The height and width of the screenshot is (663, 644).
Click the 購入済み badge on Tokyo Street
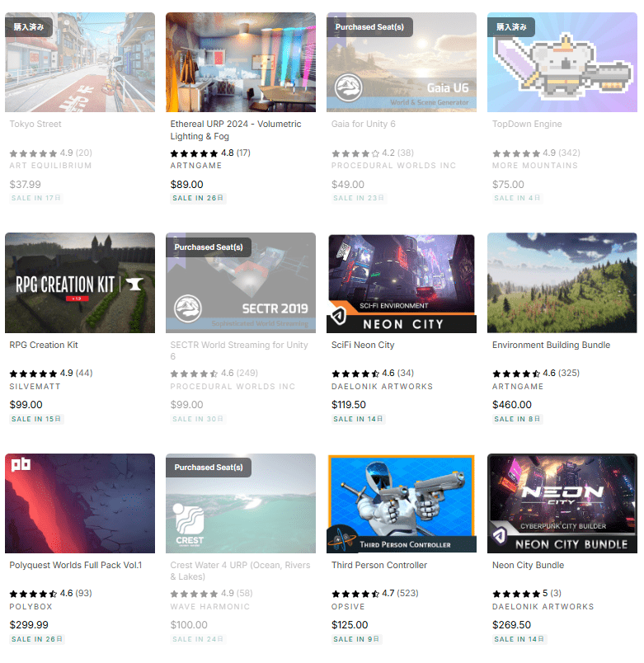click(29, 27)
